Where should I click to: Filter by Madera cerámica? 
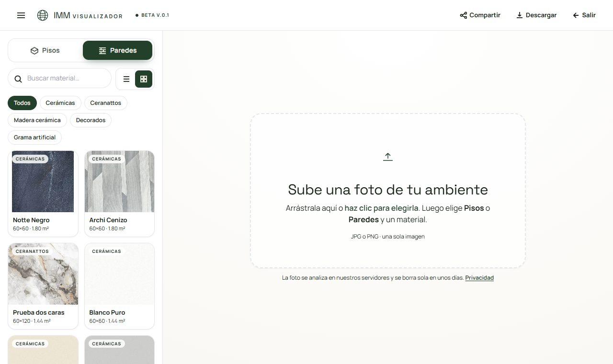[37, 120]
